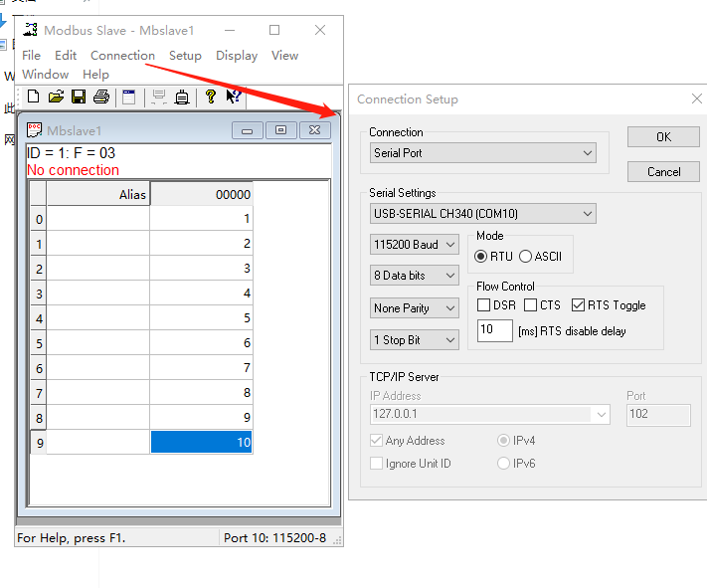The image size is (707, 588).
Task: Click the Open file folder icon
Action: point(56,97)
